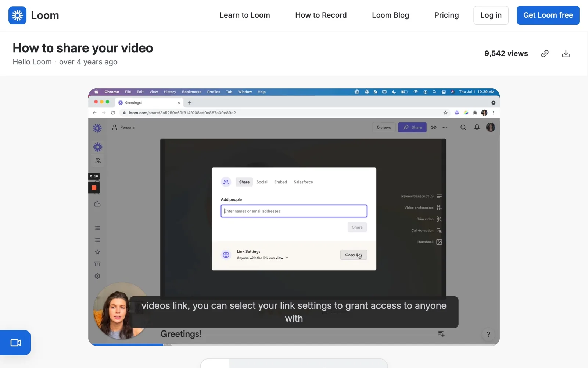The height and width of the screenshot is (368, 588).
Task: Click the grey Share button in dialog
Action: coord(357,227)
